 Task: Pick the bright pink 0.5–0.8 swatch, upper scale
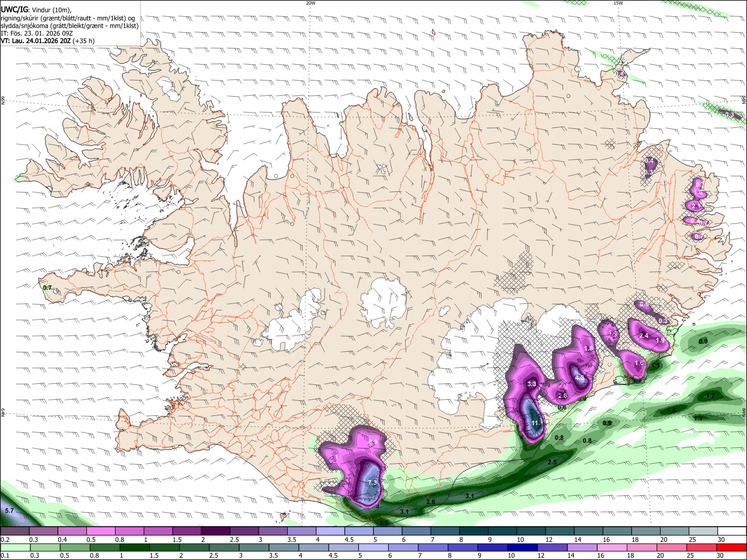pos(100,531)
